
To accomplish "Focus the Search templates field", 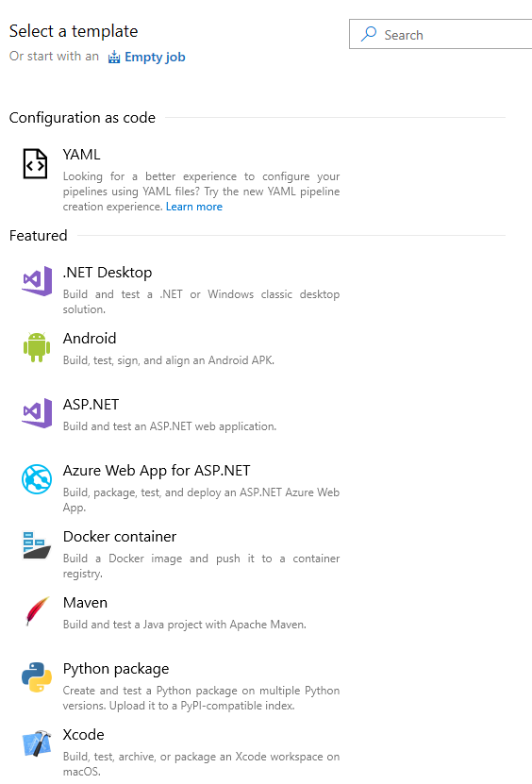I will pos(441,35).
